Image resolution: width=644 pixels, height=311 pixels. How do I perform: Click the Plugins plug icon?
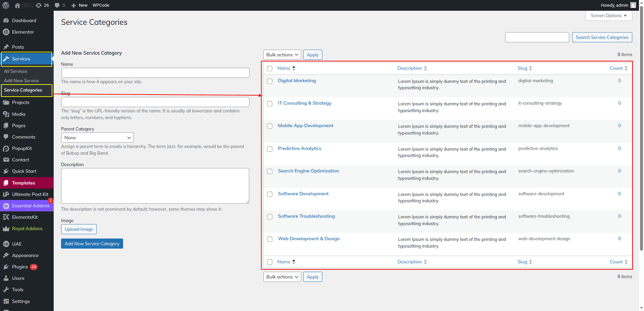tap(6, 267)
